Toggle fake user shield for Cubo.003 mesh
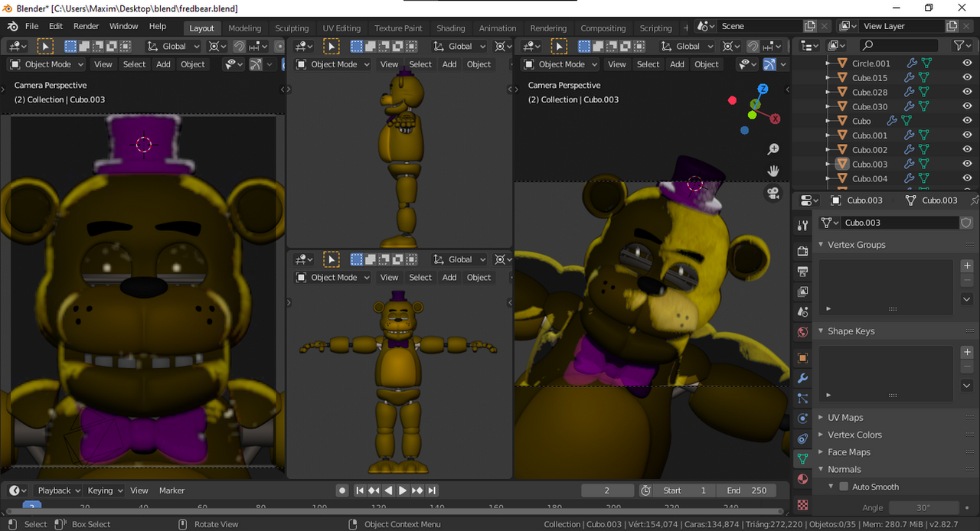This screenshot has height=531, width=980. coord(966,223)
